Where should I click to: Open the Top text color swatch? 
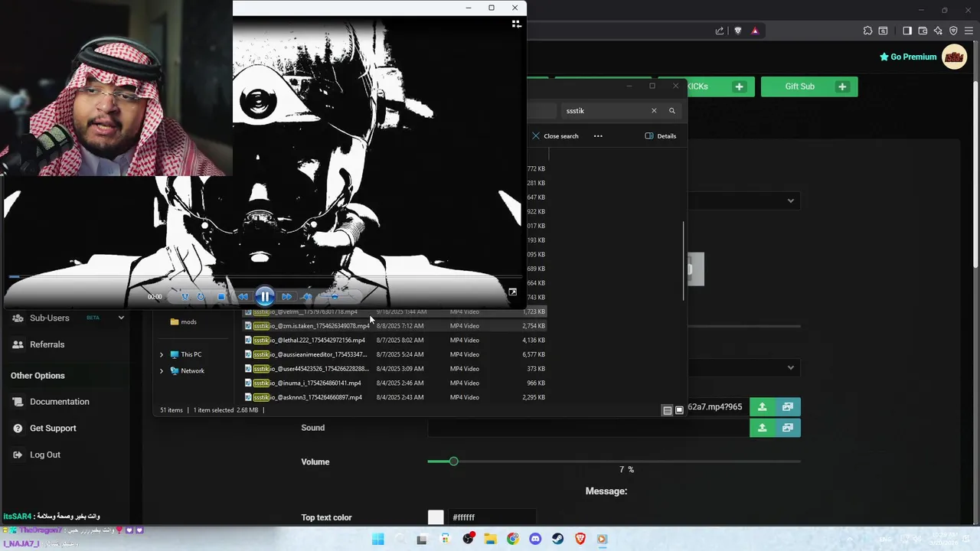coord(436,518)
